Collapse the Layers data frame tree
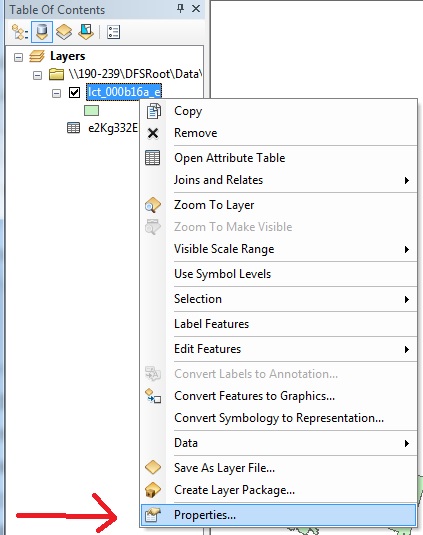423x535 pixels. [18, 57]
